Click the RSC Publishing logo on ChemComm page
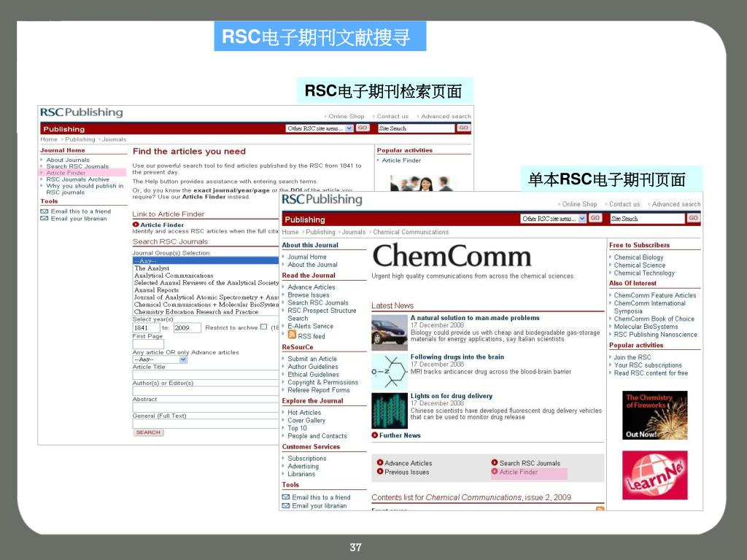Image resolution: width=747 pixels, height=560 pixels. tap(322, 200)
